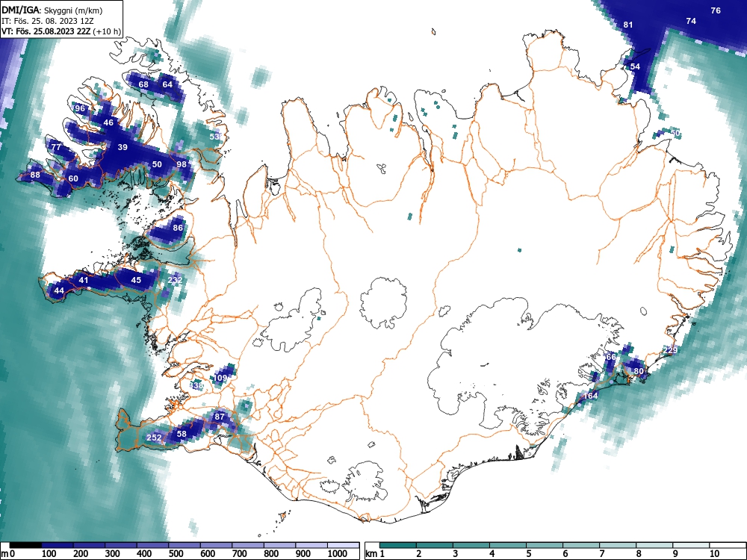Click legend swatch between 100 and 200 m
The width and height of the screenshot is (747, 560).
click(x=58, y=545)
